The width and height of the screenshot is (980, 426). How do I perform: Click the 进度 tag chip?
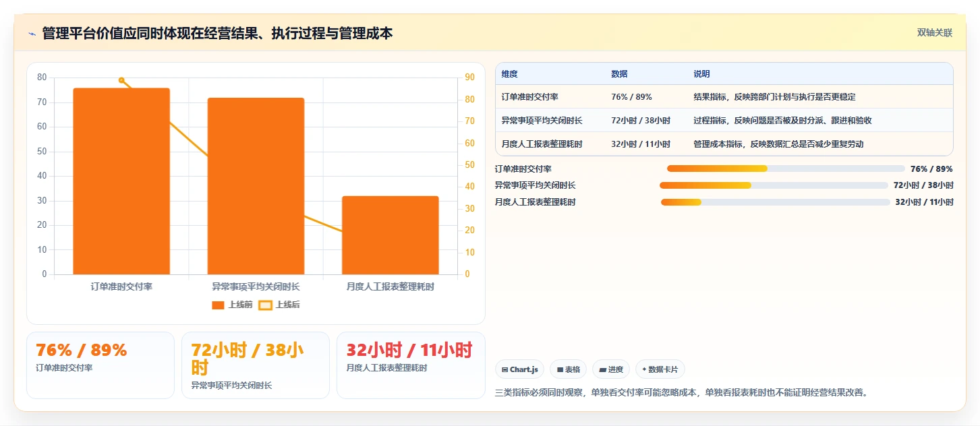(x=611, y=369)
